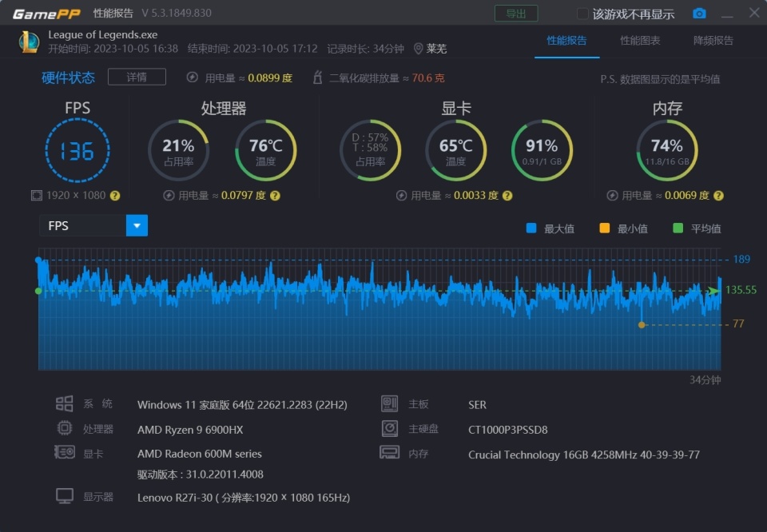Click the help icon beside memory power 0.0069 度
Screen dimensions: 767x532
tap(718, 196)
